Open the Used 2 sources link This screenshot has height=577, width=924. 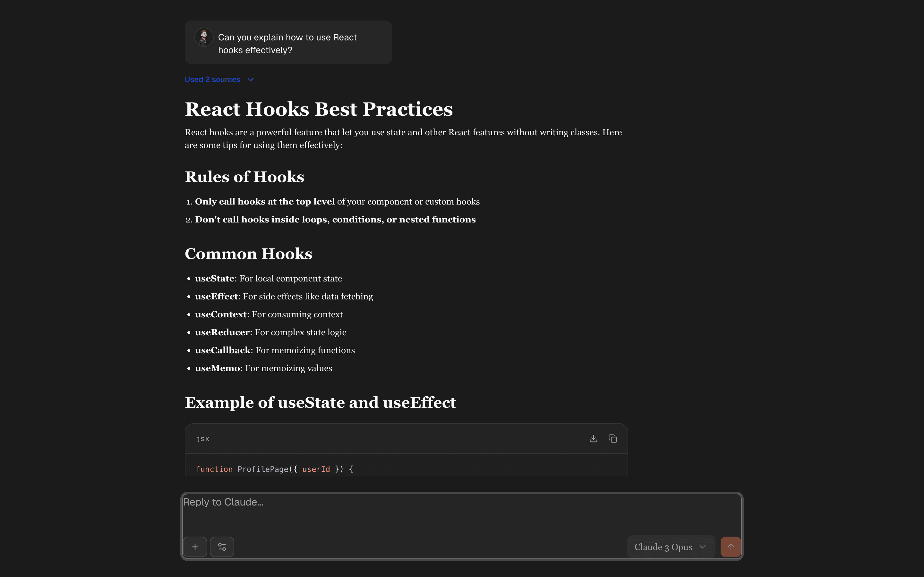click(212, 79)
